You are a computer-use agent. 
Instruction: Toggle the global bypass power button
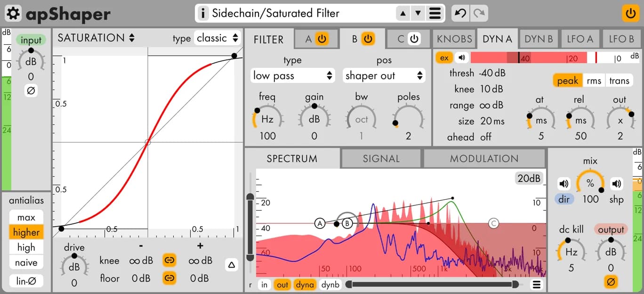630,14
